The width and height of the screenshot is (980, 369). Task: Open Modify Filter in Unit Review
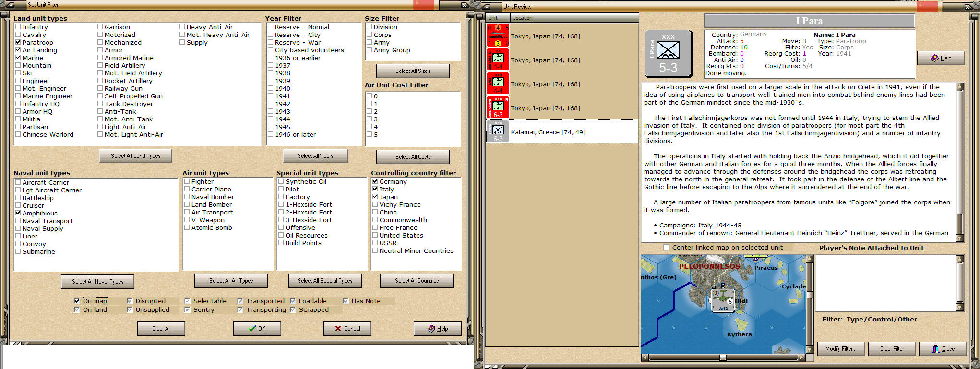841,349
